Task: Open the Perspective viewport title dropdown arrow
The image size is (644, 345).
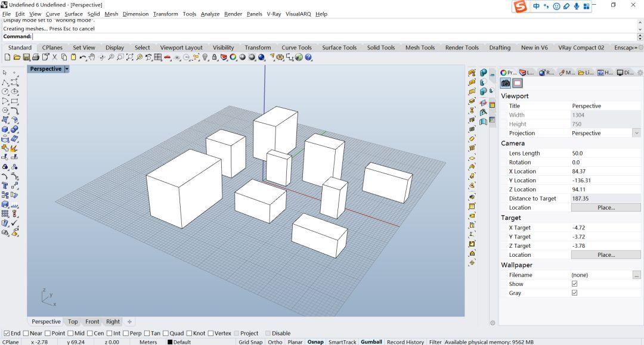Action: pyautogui.click(x=67, y=69)
